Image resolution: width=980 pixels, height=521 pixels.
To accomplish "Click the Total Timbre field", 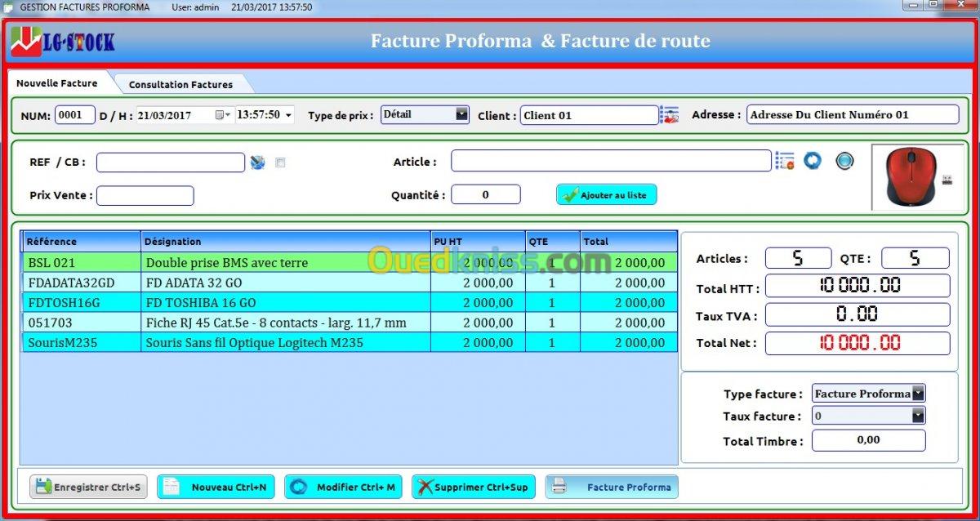I will (x=869, y=440).
